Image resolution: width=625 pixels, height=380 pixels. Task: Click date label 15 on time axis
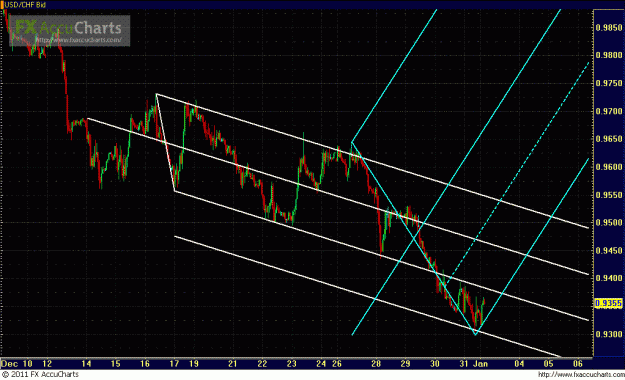(115, 364)
